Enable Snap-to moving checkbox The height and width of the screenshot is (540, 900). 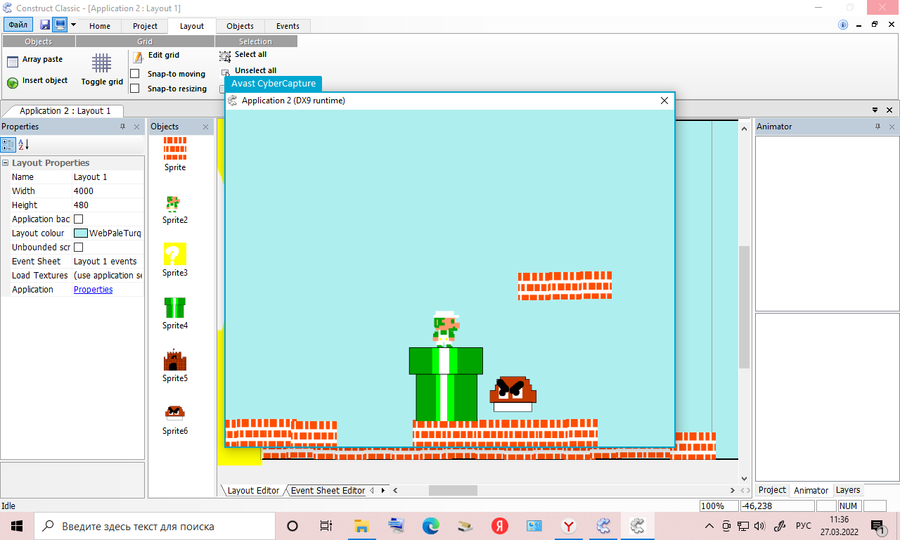click(135, 73)
